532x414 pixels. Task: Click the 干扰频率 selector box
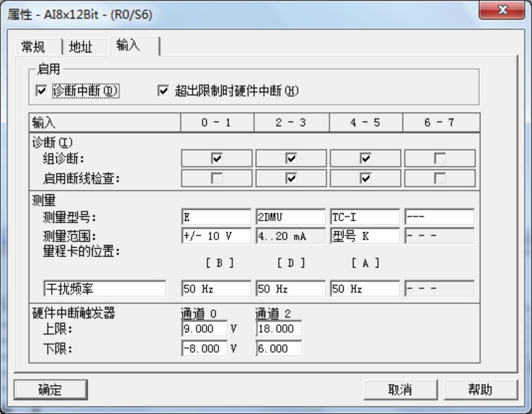[105, 289]
